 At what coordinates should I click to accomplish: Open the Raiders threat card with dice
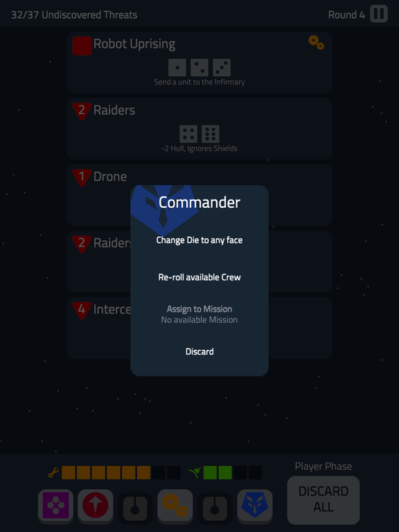pos(199,129)
